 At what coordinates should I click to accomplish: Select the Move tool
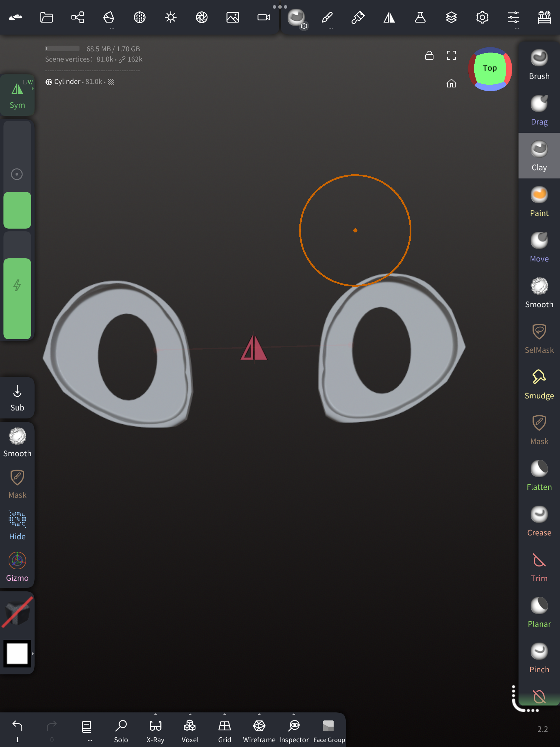click(x=539, y=247)
